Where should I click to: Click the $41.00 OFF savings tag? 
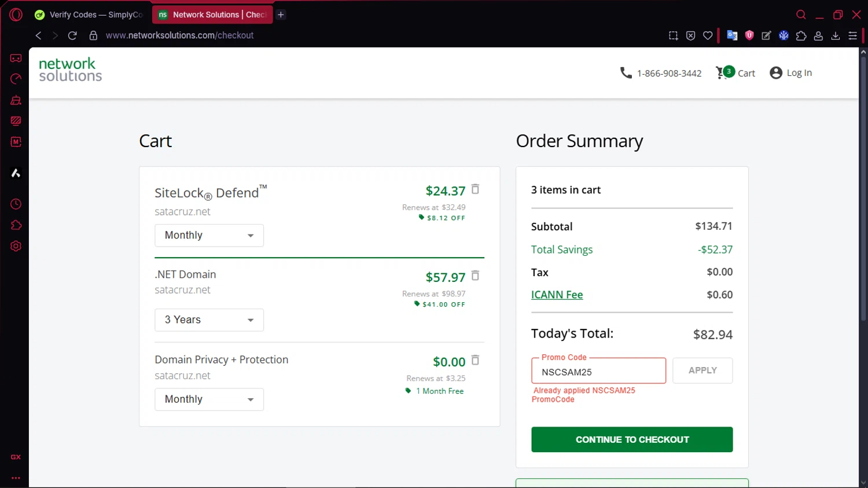439,304
